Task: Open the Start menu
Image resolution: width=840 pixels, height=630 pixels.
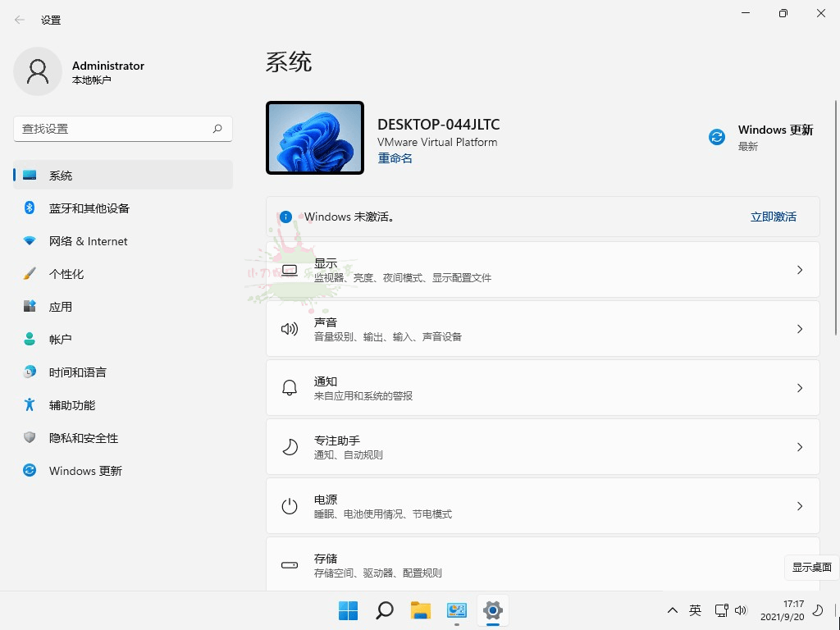Action: coord(348,610)
